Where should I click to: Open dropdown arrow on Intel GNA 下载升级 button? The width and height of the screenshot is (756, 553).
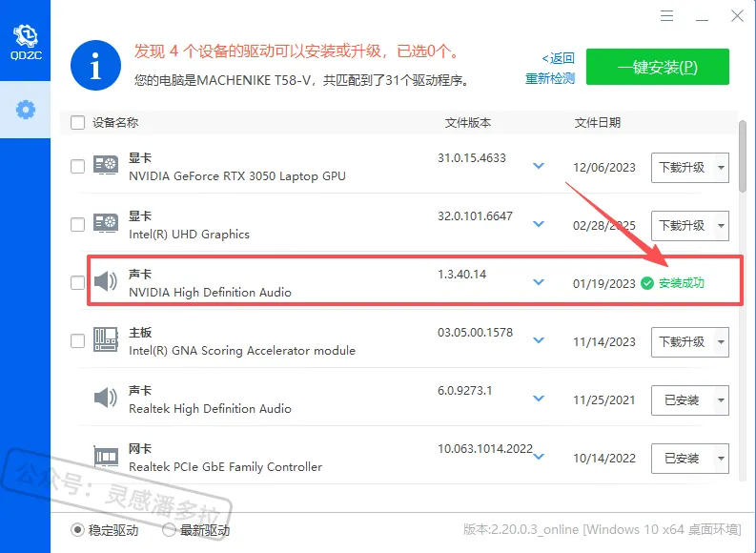pos(722,342)
